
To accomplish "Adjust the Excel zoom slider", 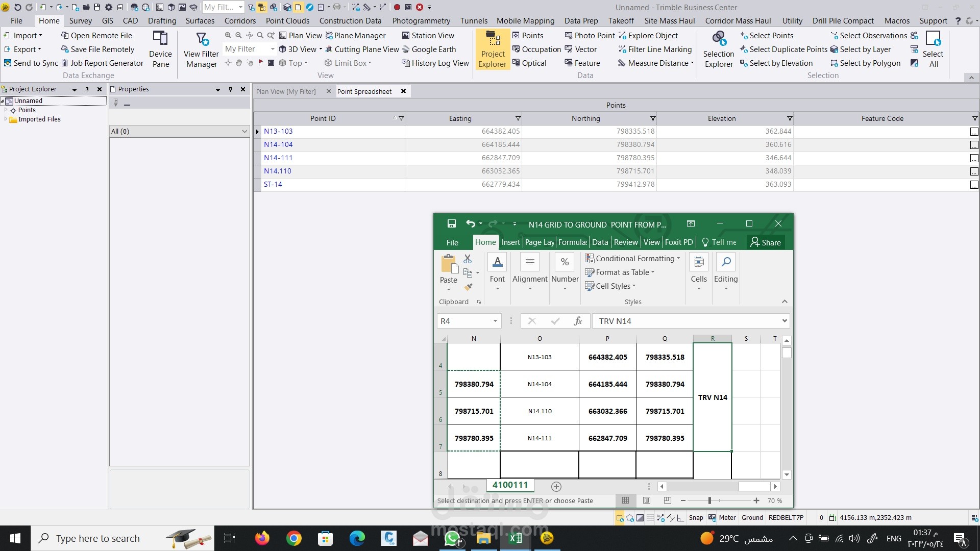I will 709,501.
